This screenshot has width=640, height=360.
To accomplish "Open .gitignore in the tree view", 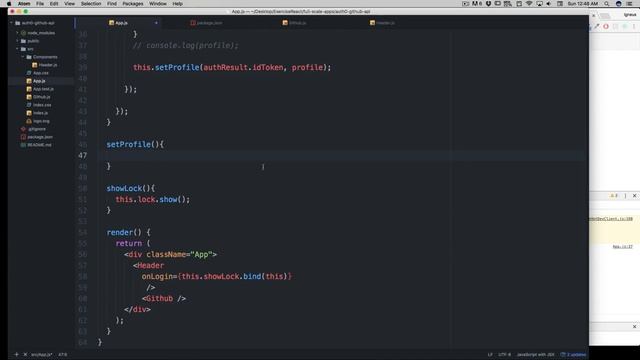I will [37, 129].
